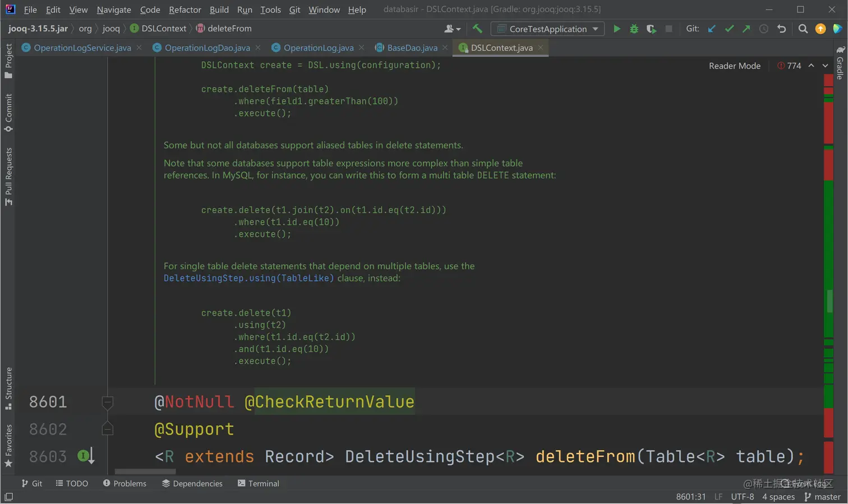Click the IntelliJ IDEA app logo icon
This screenshot has width=848, height=504.
pos(10,9)
